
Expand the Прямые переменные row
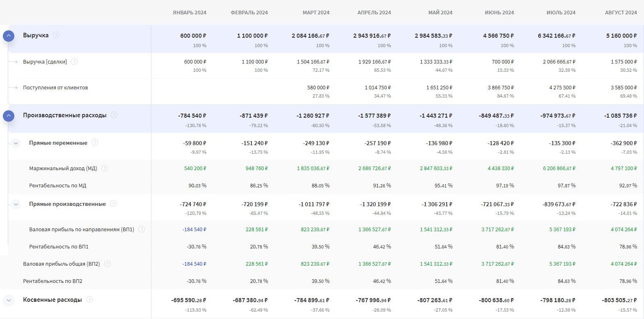click(x=16, y=144)
